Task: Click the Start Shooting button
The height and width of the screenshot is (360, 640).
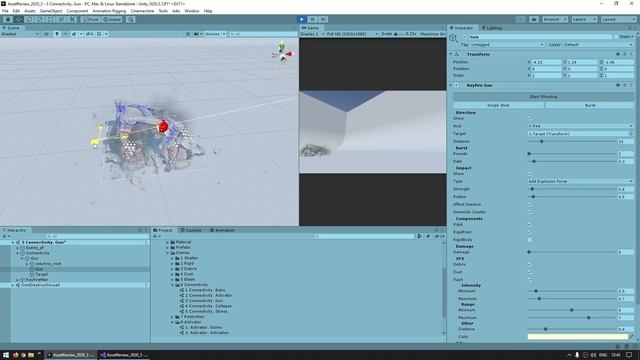Action: tap(543, 97)
